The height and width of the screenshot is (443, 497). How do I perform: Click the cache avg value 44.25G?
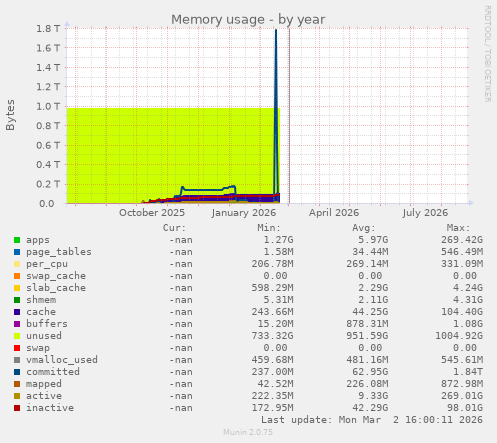pyautogui.click(x=370, y=312)
